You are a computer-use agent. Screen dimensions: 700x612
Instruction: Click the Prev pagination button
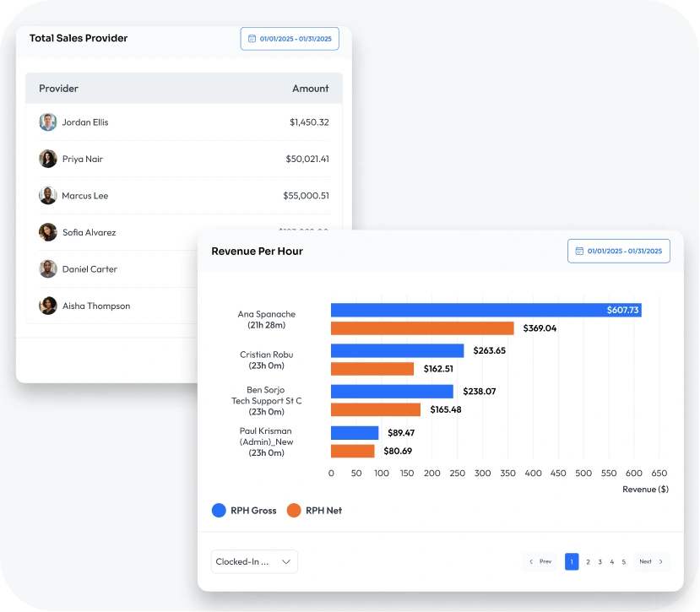[540, 561]
